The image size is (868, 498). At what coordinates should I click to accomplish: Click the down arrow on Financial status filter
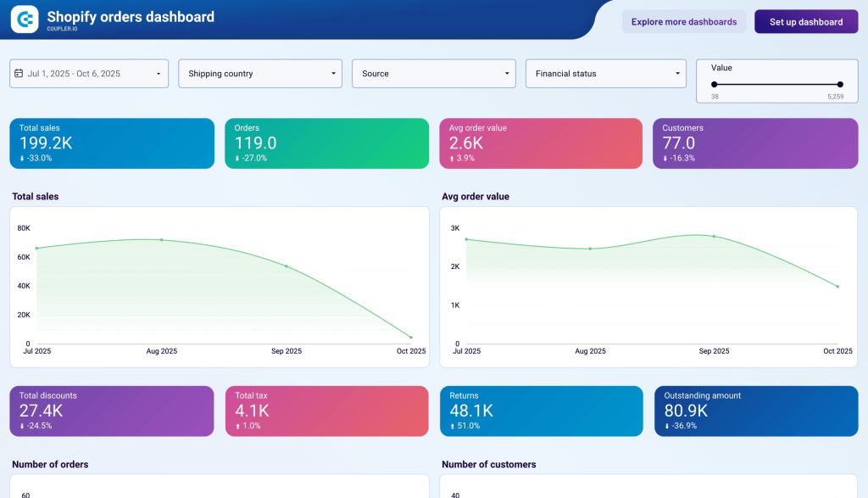[x=676, y=74]
